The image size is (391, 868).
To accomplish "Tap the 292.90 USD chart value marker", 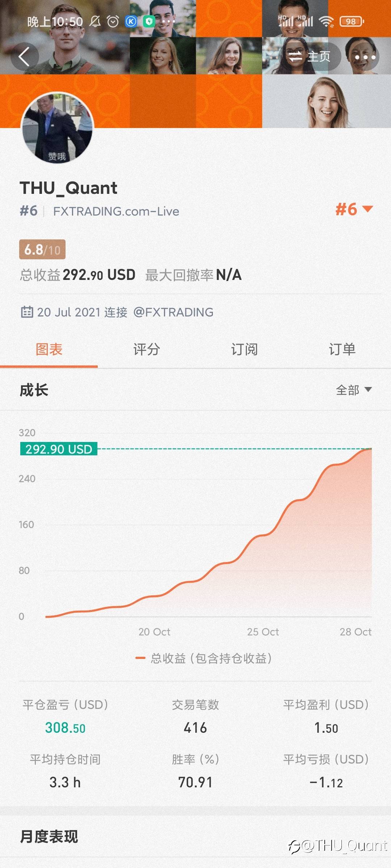I will (59, 449).
